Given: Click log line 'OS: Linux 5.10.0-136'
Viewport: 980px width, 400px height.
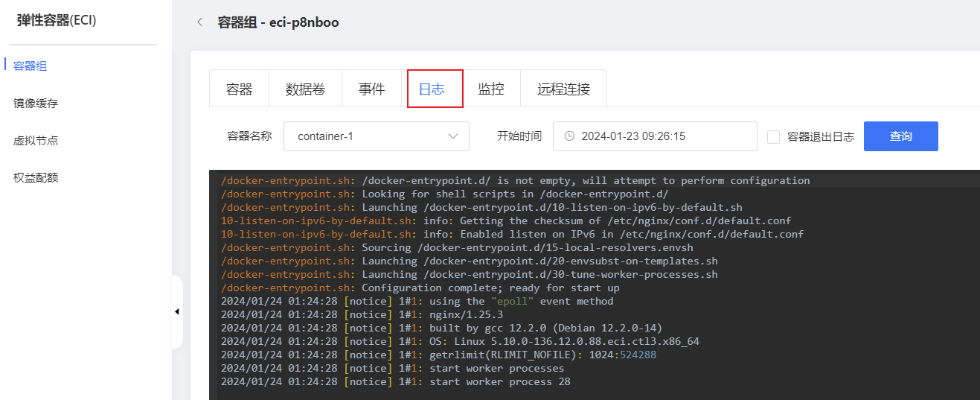Looking at the screenshot, I should (x=460, y=341).
